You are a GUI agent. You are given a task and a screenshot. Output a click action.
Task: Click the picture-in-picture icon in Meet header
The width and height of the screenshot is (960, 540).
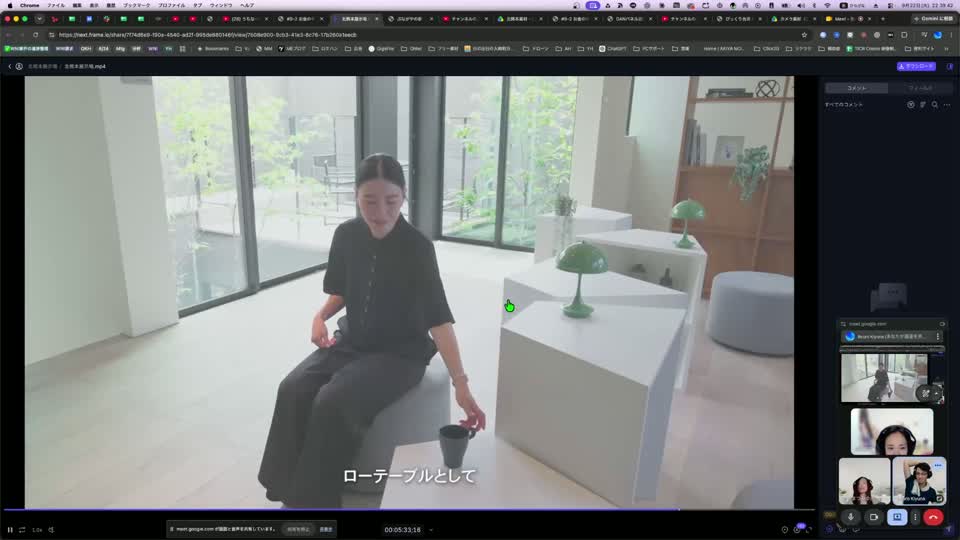[942, 324]
